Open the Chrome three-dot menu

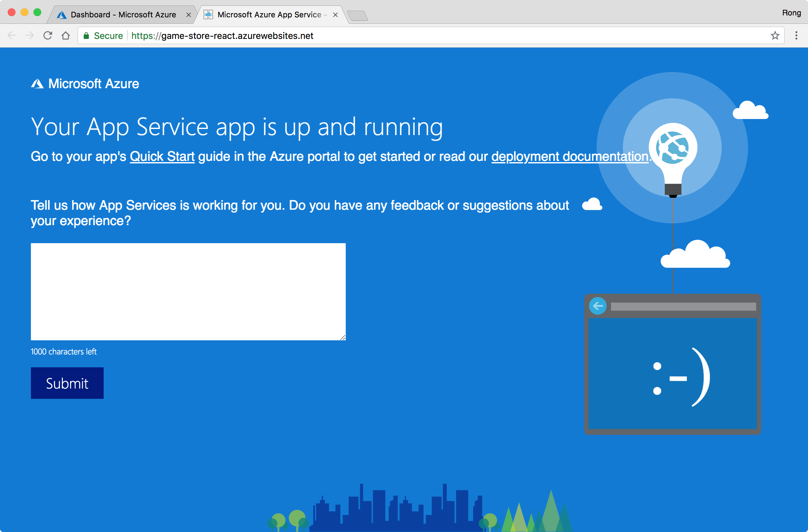coord(796,36)
